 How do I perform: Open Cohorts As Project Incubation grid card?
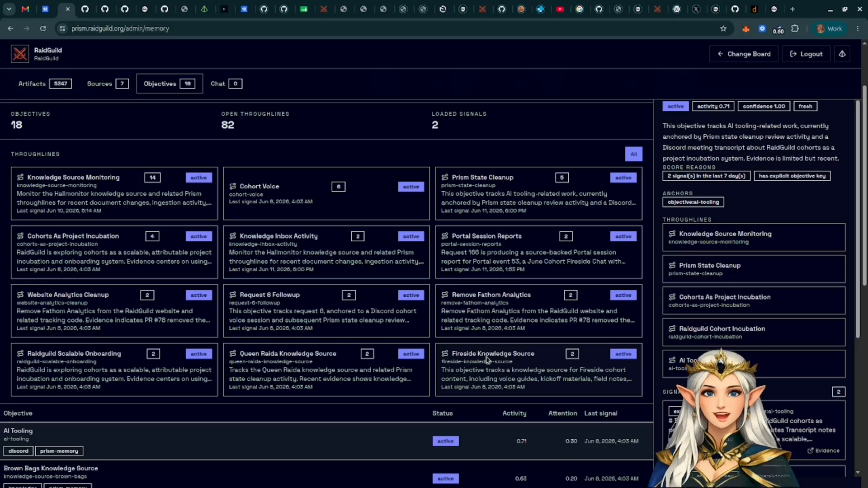[114, 252]
